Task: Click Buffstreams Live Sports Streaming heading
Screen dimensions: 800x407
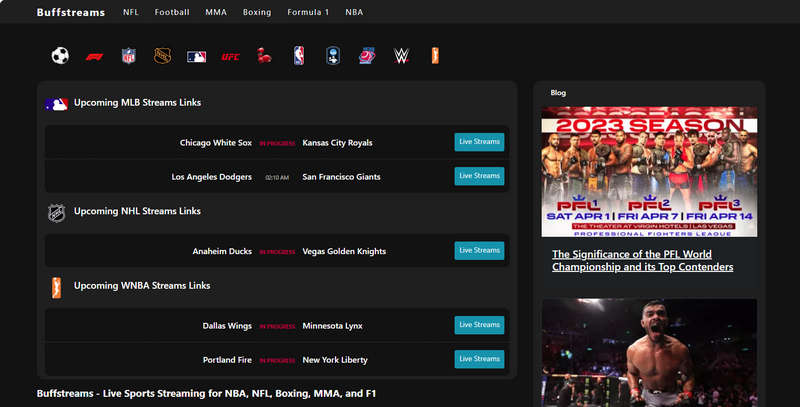Action: [206, 394]
